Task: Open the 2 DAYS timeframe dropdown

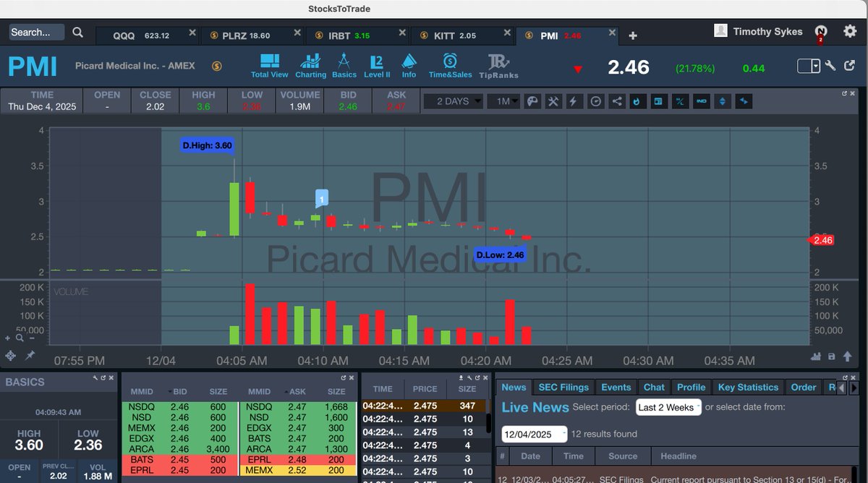Action: 454,101
